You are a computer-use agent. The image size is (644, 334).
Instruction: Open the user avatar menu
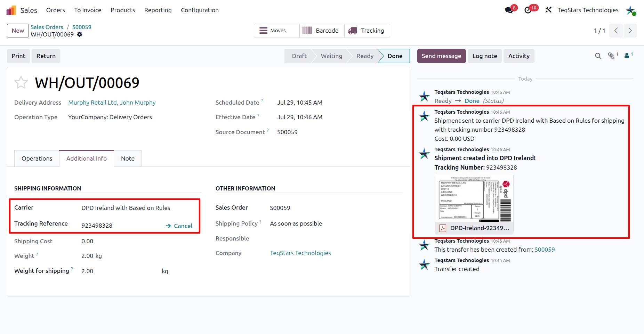[x=630, y=10]
